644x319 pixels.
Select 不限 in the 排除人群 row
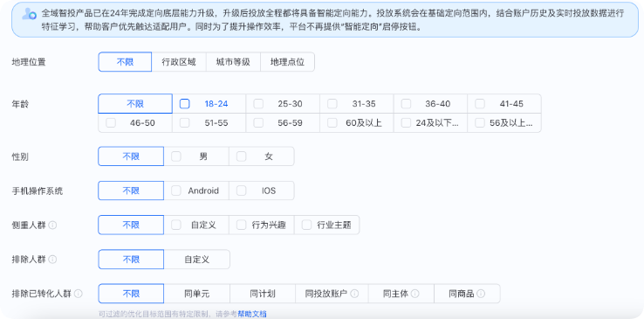pos(131,260)
